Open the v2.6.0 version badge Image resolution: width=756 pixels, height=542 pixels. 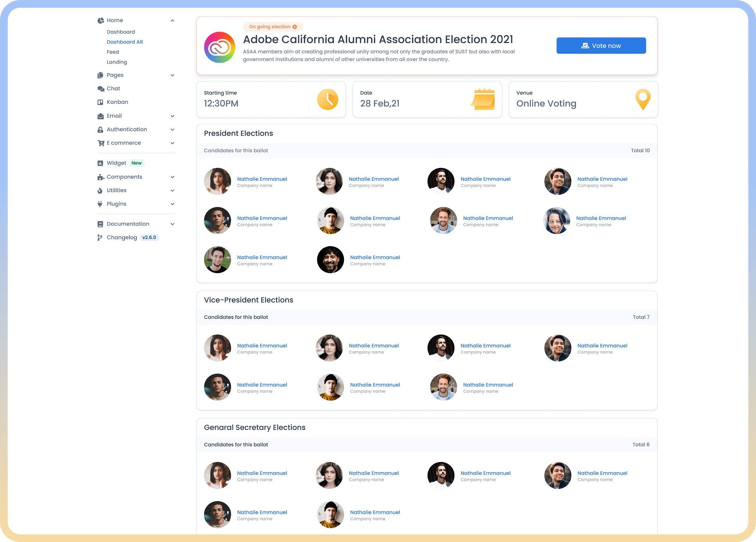coord(149,238)
